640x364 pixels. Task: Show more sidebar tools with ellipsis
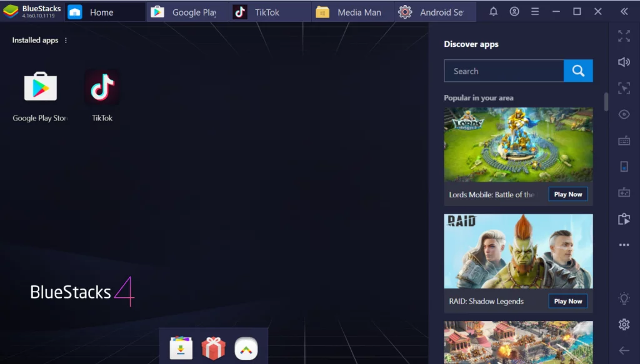point(624,245)
